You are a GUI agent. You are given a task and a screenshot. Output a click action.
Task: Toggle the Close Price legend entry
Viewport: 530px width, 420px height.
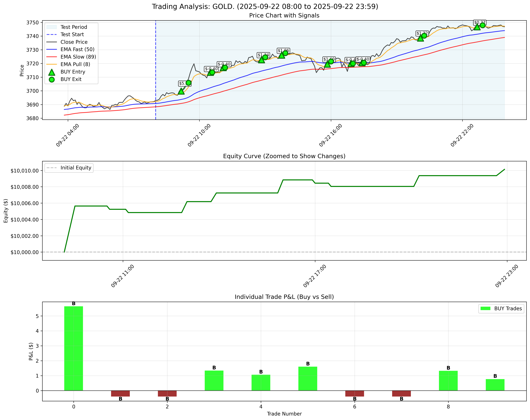(74, 42)
